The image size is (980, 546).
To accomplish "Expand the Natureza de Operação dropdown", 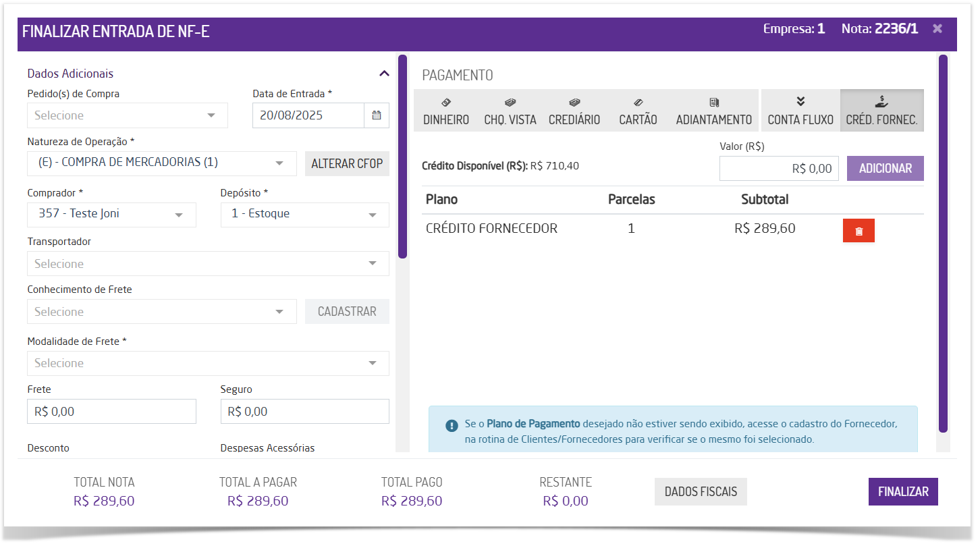I will [162, 163].
